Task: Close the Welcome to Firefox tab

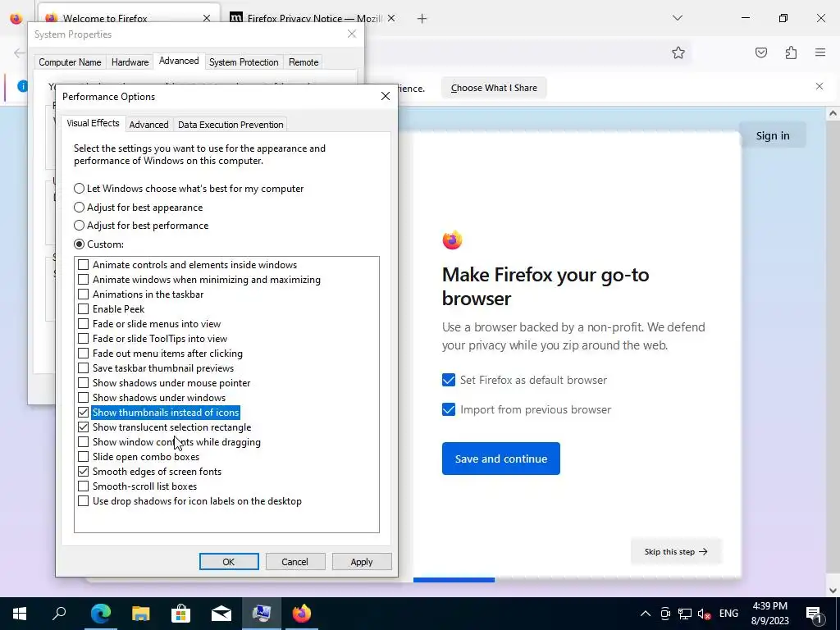Action: (x=207, y=19)
